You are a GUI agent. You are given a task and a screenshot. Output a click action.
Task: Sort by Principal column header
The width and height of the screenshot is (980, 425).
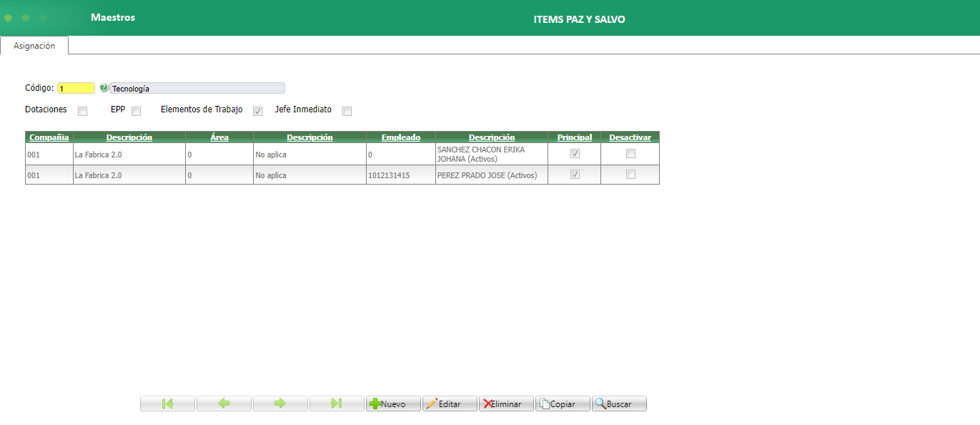point(575,137)
